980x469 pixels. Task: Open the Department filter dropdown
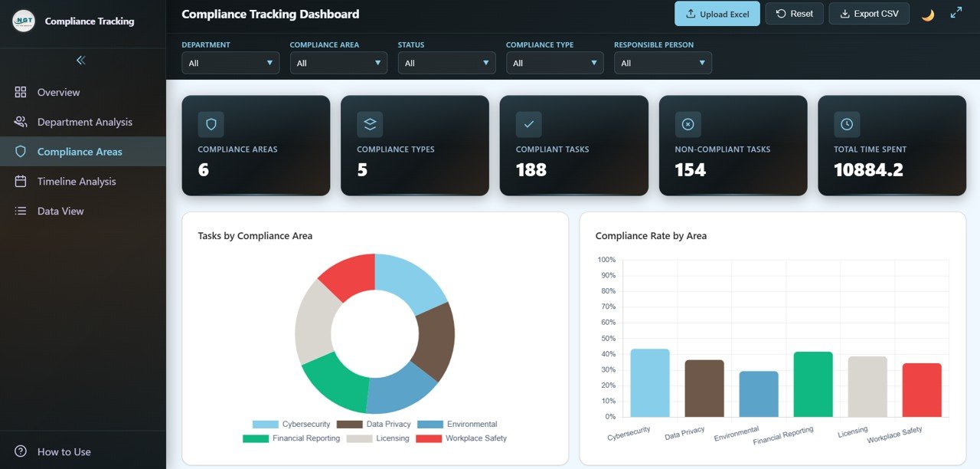tap(230, 63)
